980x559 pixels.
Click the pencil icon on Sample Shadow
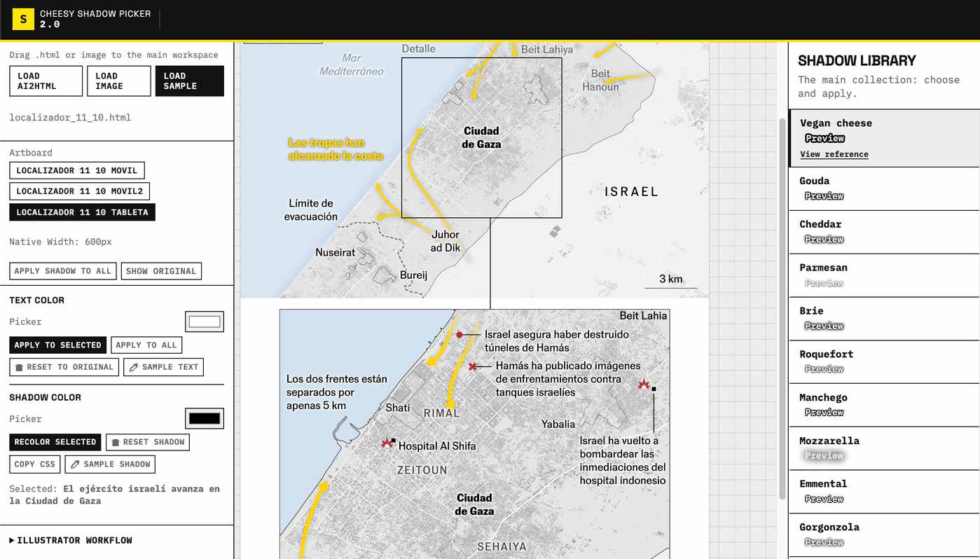pyautogui.click(x=75, y=464)
